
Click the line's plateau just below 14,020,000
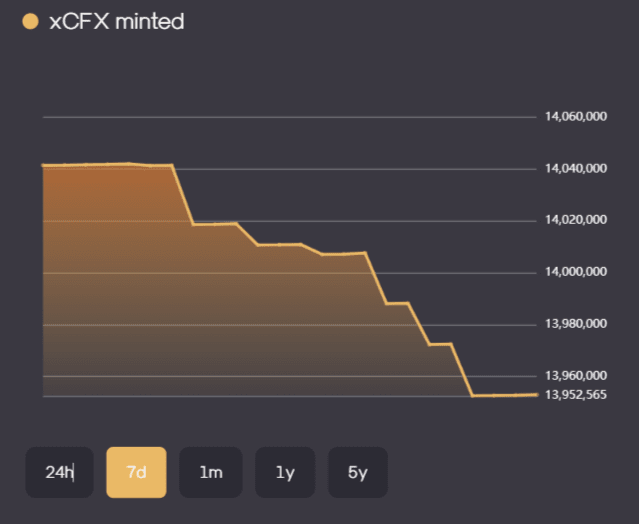pyautogui.click(x=215, y=224)
